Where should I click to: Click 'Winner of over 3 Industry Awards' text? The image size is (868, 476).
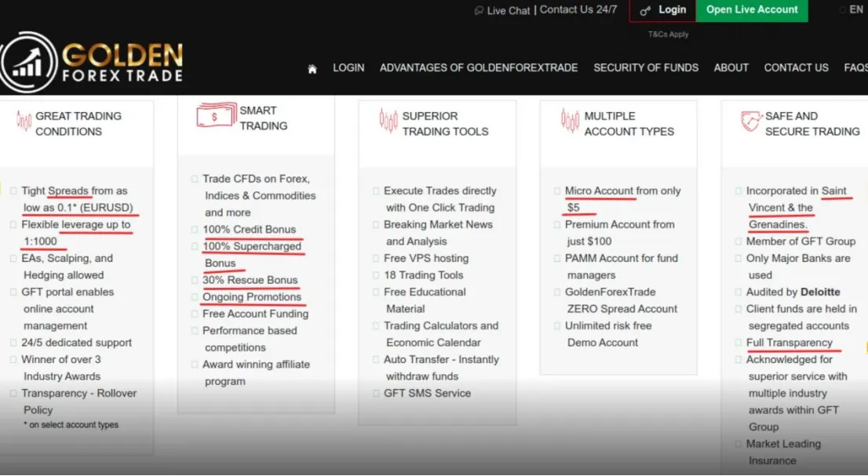click(x=61, y=368)
